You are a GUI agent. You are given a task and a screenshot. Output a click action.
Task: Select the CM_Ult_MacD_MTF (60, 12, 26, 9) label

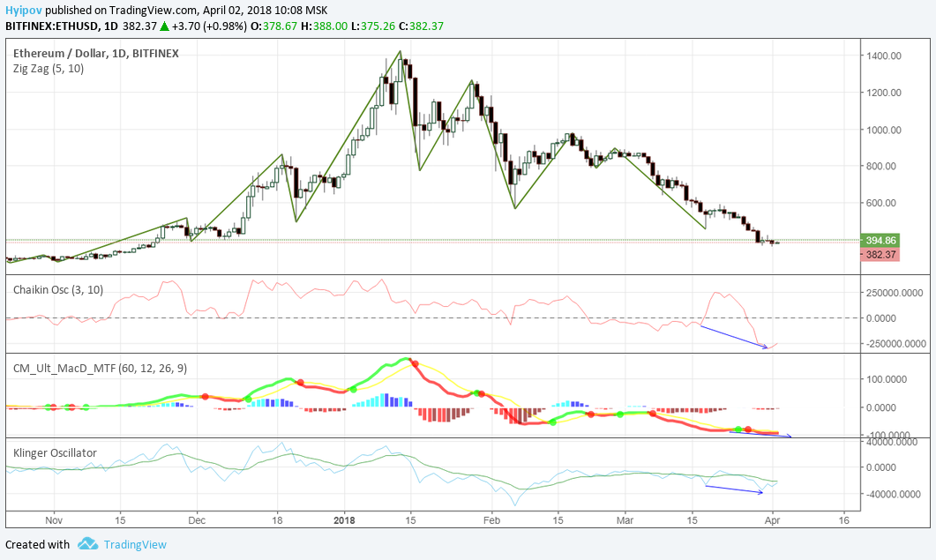tap(100, 368)
